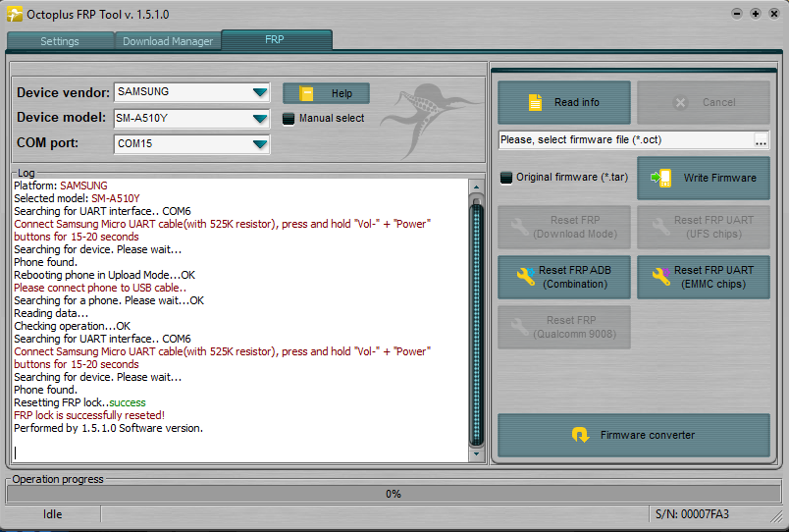Click the yellow Help book icon
789x532 pixels.
coord(306,93)
